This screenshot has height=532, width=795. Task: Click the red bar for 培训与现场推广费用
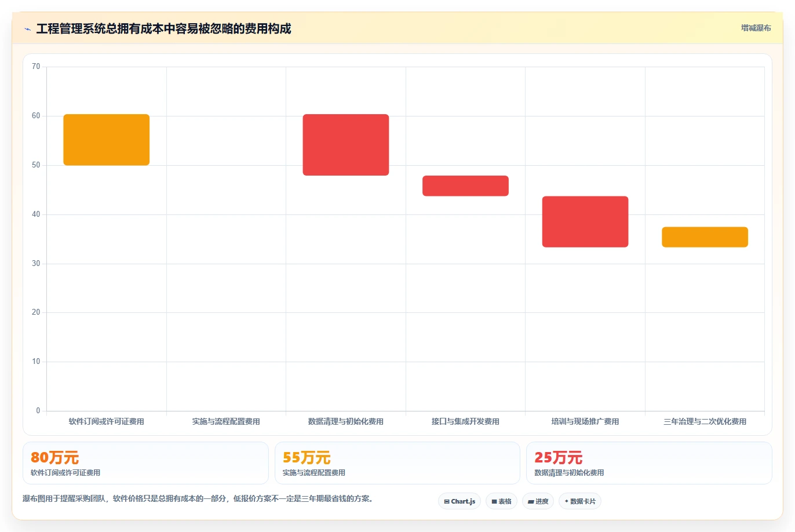coord(585,222)
